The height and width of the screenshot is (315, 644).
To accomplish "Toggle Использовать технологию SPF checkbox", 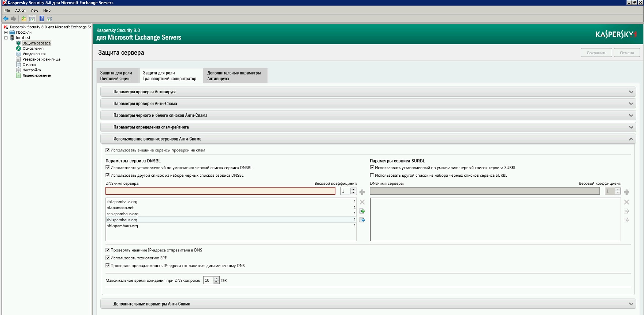I will point(108,258).
